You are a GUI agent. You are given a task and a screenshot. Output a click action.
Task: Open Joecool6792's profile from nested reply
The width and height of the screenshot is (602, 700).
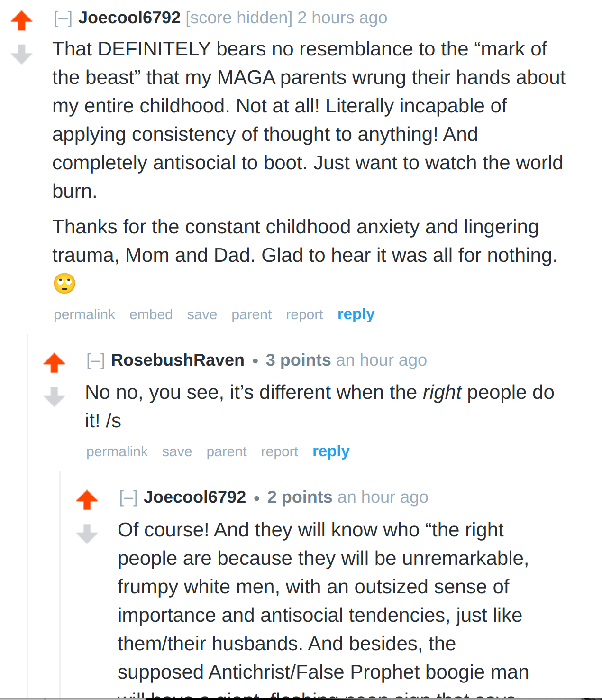(195, 497)
